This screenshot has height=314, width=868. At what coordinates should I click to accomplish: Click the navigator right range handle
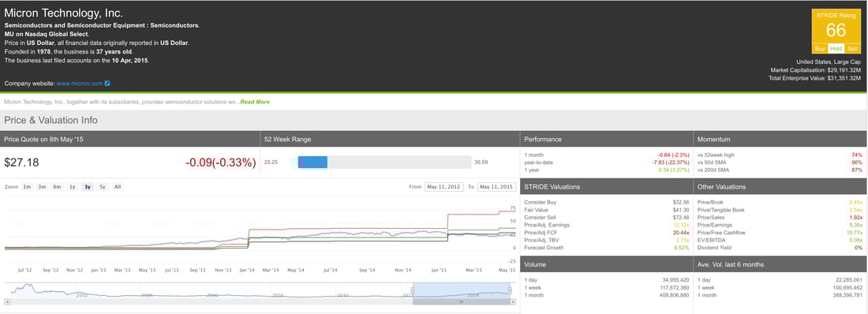point(509,290)
